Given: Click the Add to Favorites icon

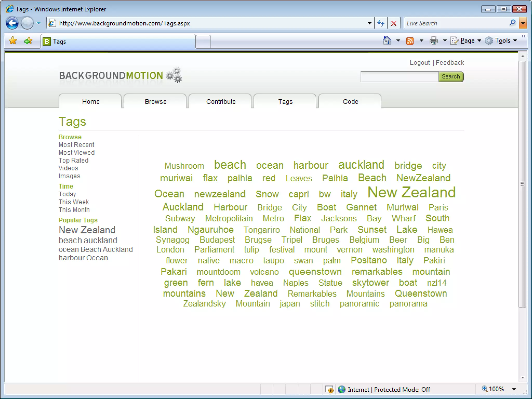Looking at the screenshot, I should [x=28, y=41].
